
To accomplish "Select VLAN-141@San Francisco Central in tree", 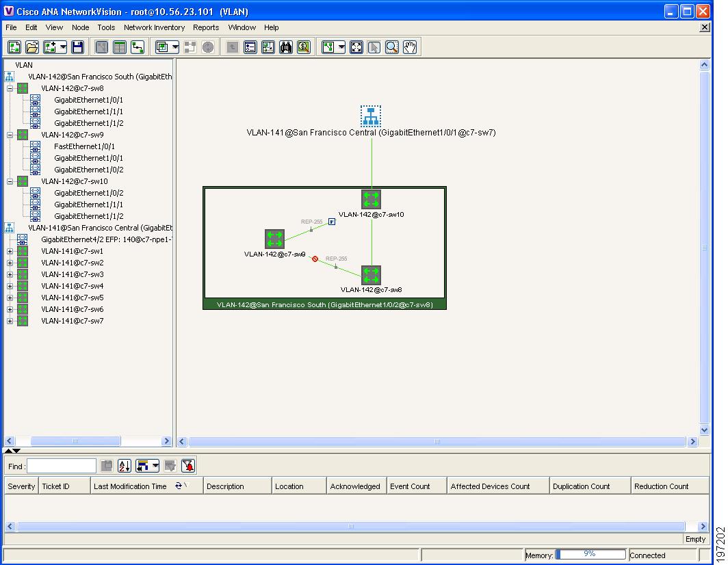I will tap(100, 228).
